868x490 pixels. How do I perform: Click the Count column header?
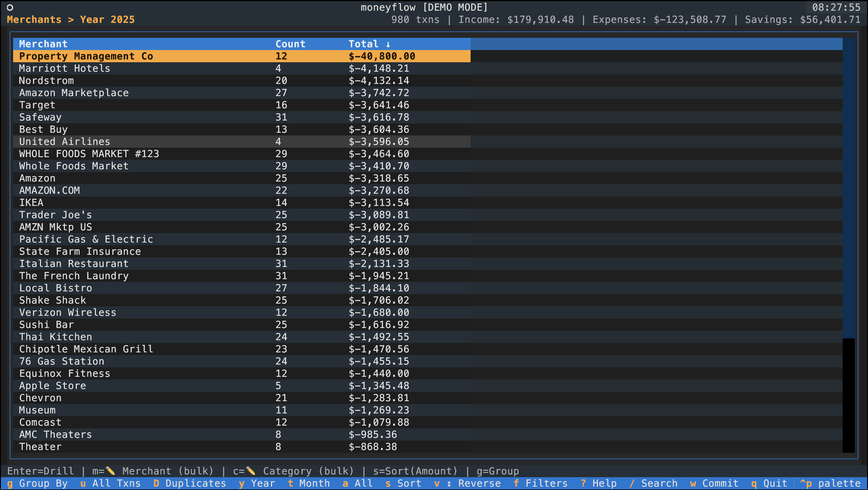290,44
